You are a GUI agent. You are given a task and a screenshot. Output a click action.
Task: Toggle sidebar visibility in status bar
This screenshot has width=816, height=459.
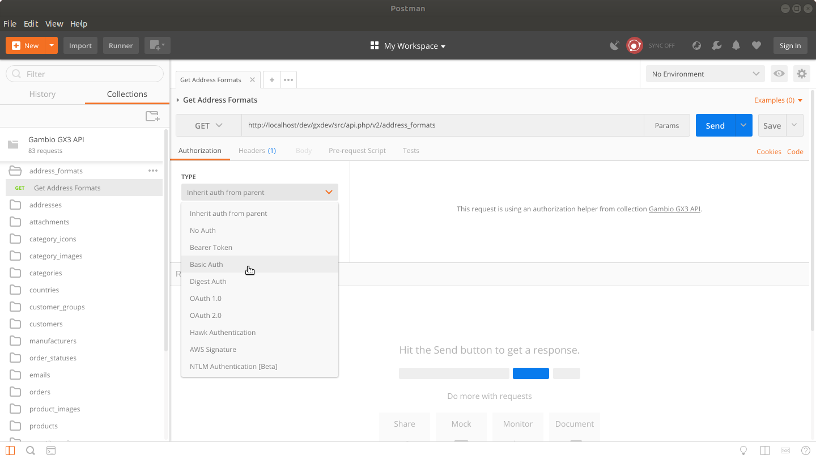11,451
